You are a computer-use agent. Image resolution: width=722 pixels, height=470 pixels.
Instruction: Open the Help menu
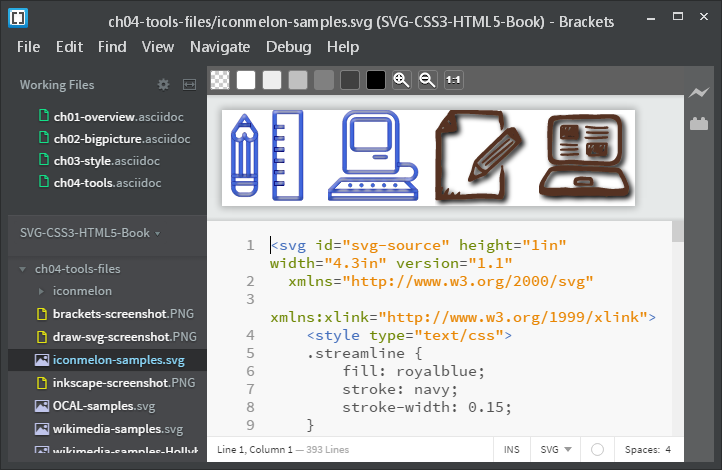(343, 47)
